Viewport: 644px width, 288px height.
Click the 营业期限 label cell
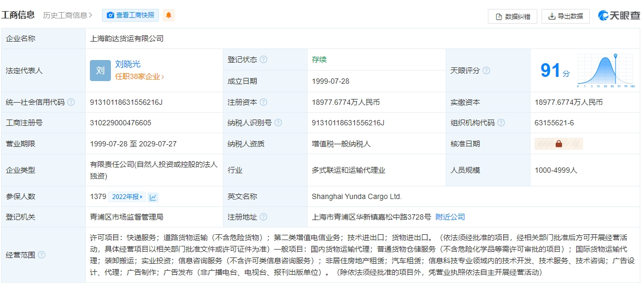pyautogui.click(x=43, y=144)
